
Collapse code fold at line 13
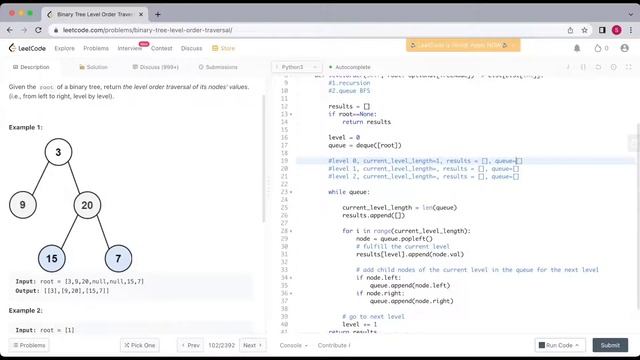point(291,114)
